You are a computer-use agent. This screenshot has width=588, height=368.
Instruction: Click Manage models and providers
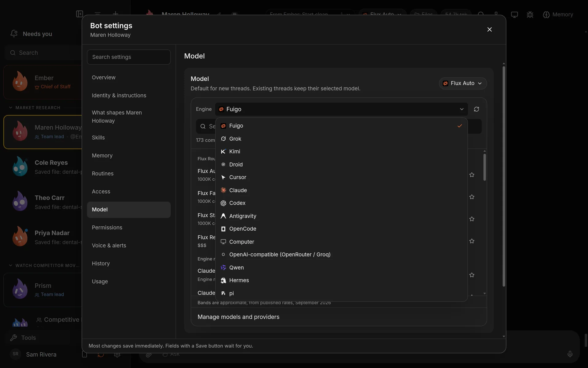[238, 317]
